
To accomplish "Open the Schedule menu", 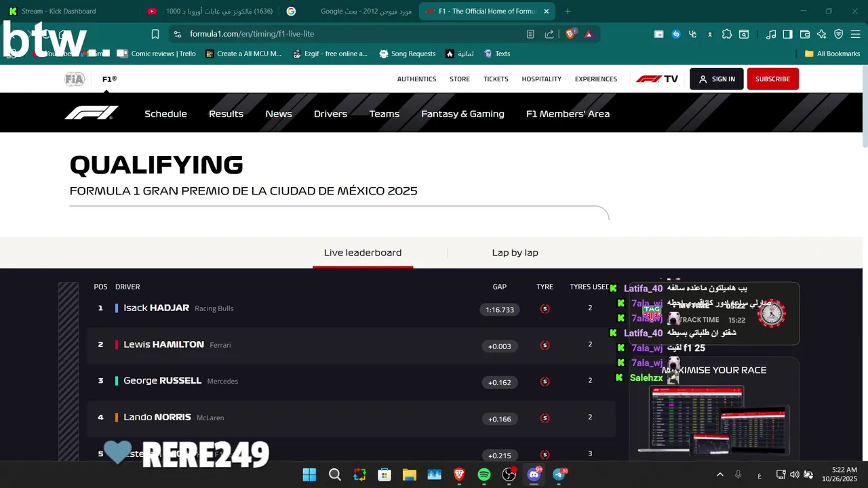I will (165, 114).
